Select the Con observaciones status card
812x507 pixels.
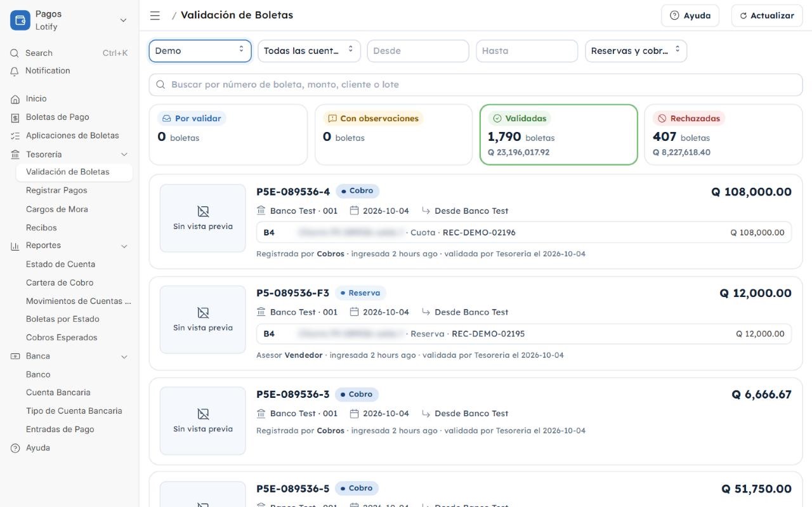coord(393,135)
